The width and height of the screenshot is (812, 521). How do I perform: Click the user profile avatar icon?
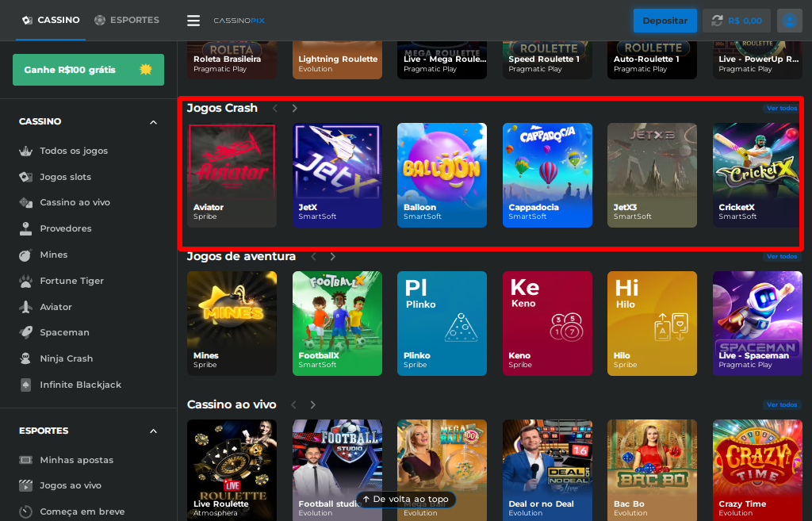(x=789, y=21)
